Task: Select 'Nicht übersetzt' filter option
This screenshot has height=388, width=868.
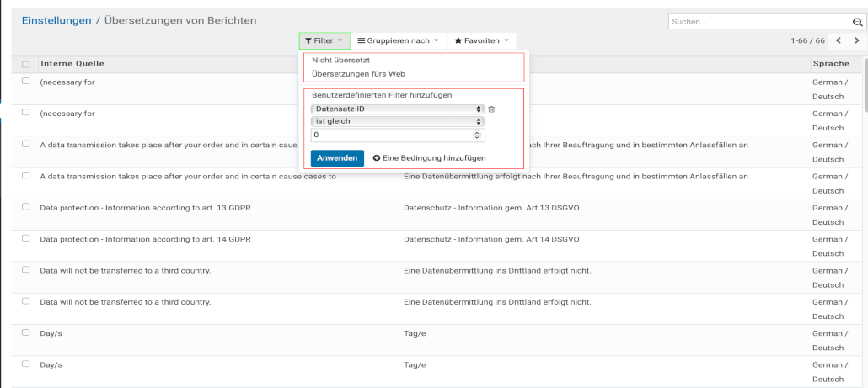Action: click(x=340, y=61)
